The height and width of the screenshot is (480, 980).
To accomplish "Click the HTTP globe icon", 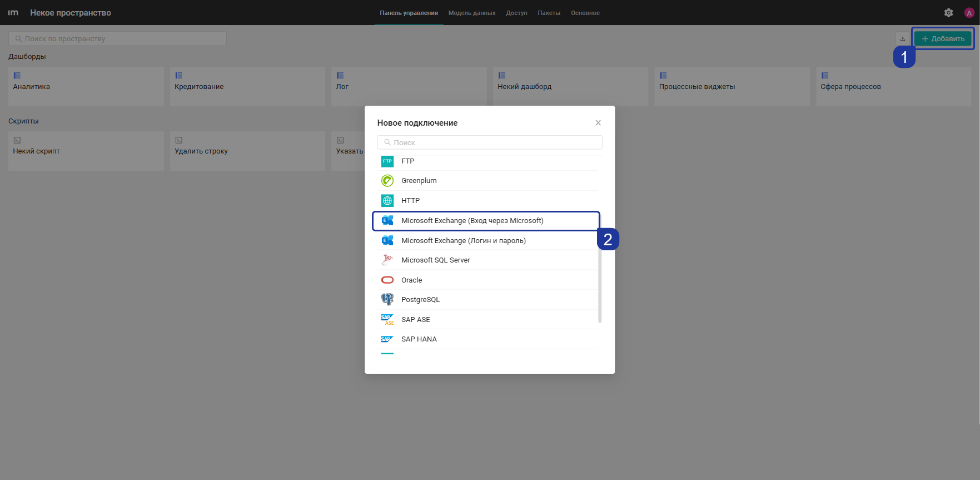I will [387, 201].
